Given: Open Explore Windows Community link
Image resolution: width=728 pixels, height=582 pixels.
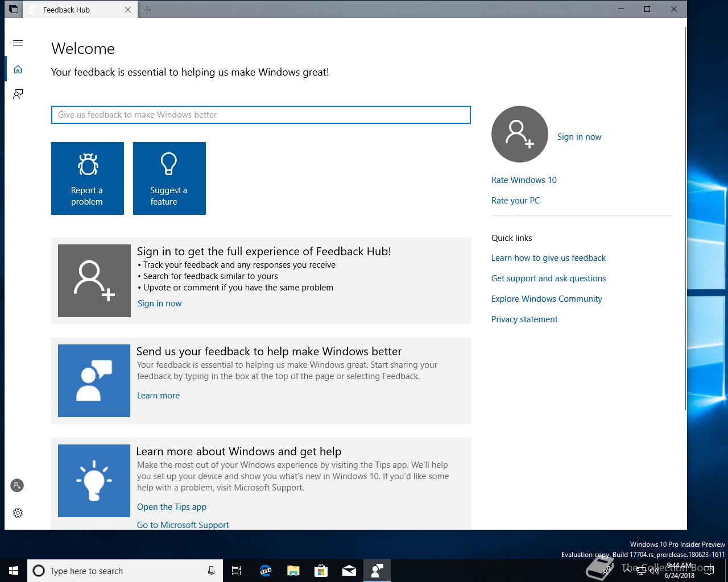Looking at the screenshot, I should pos(547,299).
